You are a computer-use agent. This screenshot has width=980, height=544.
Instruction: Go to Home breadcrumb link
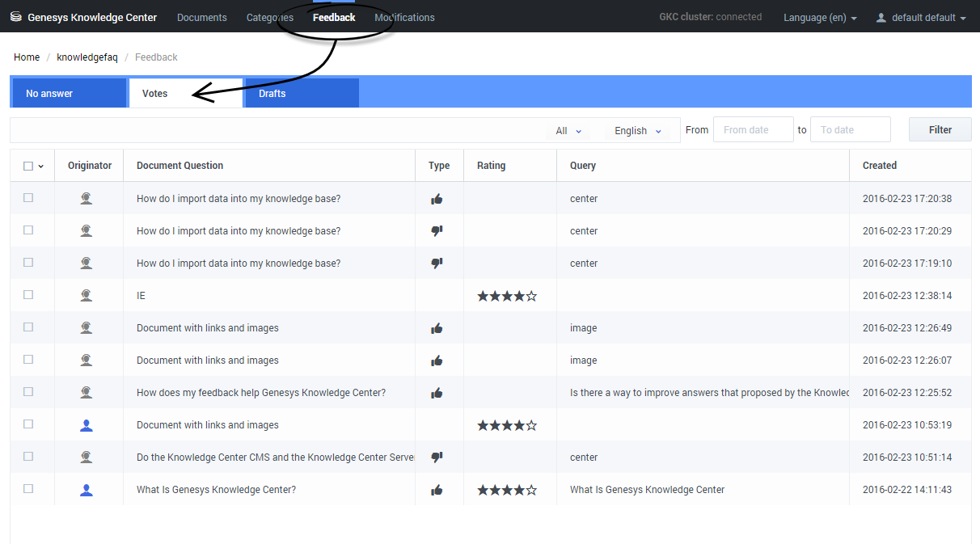pos(27,57)
